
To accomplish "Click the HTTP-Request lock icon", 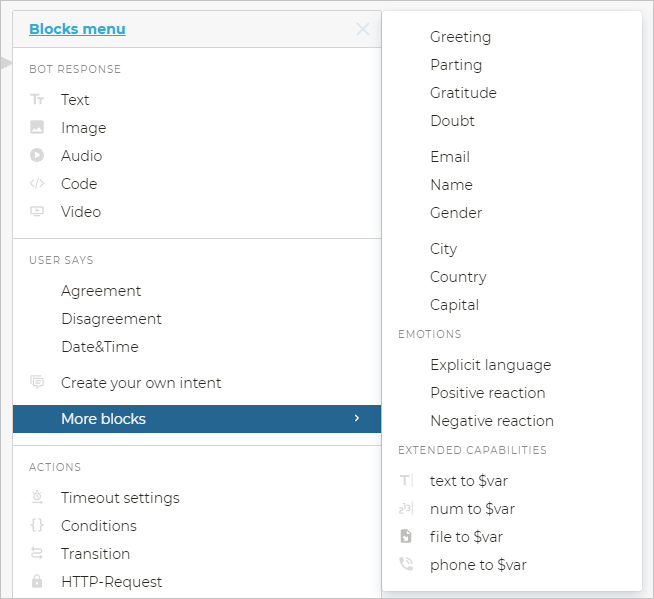I will tap(37, 582).
